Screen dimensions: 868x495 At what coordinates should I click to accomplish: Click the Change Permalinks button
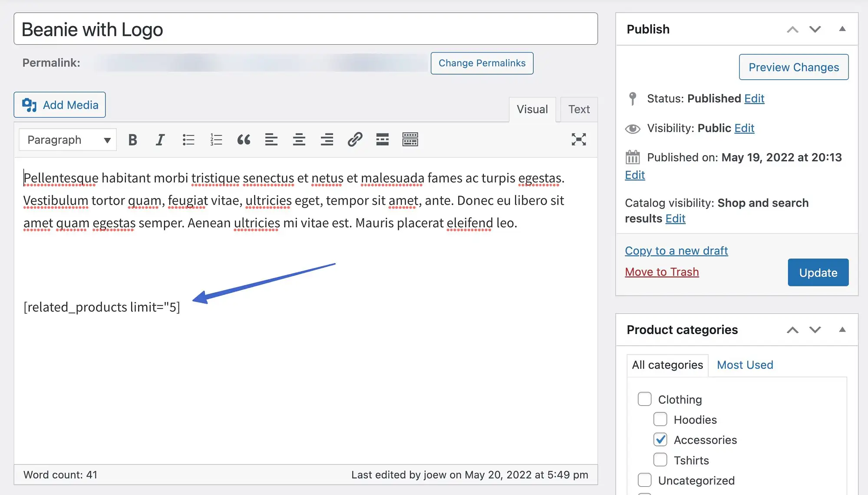[482, 62]
